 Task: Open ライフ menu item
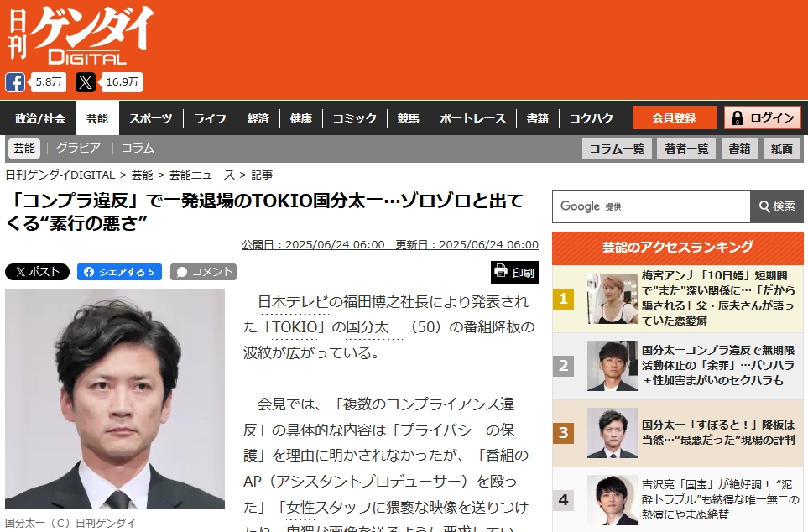[x=210, y=118]
